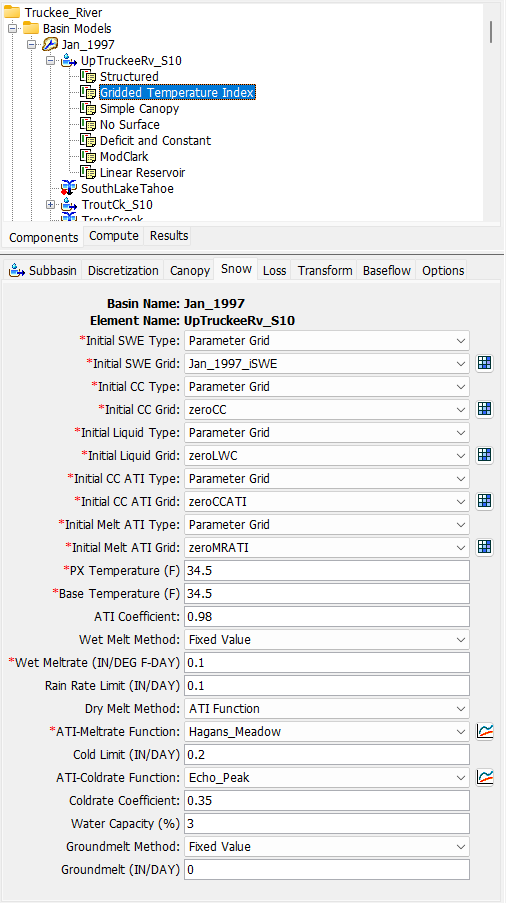
Task: Open the ATI-Meltrate Function dropdown
Action: (327, 732)
